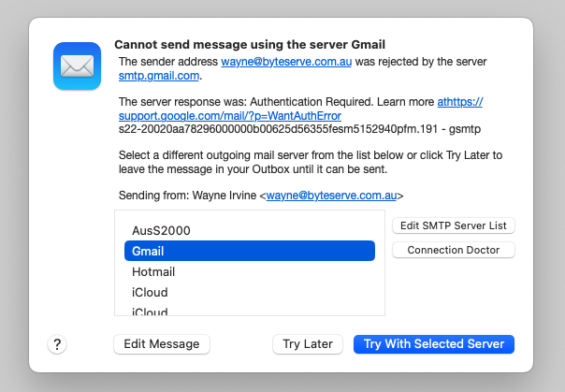This screenshot has height=392, width=565.
Task: Open the smtp.gmail.com link
Action: point(159,76)
